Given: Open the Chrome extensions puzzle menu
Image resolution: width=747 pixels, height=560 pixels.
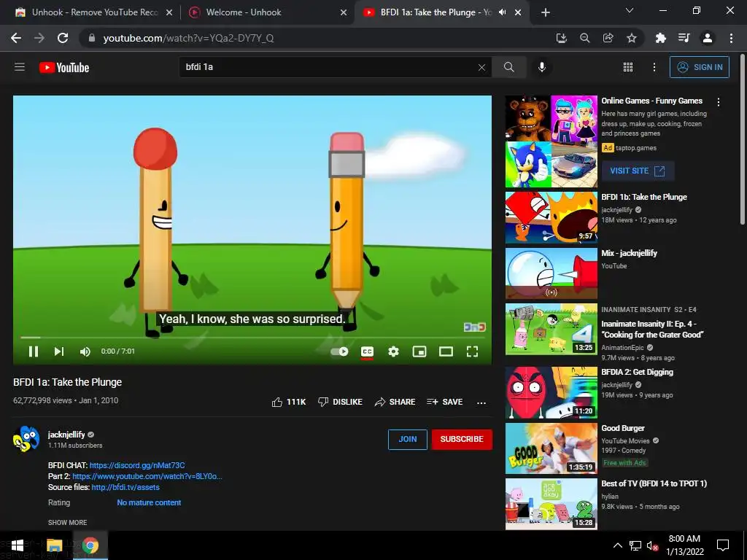Looking at the screenshot, I should click(660, 38).
